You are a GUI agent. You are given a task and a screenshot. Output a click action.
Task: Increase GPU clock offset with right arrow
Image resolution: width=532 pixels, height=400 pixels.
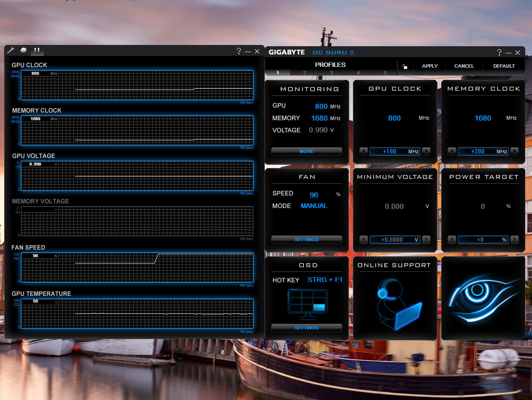coord(426,151)
